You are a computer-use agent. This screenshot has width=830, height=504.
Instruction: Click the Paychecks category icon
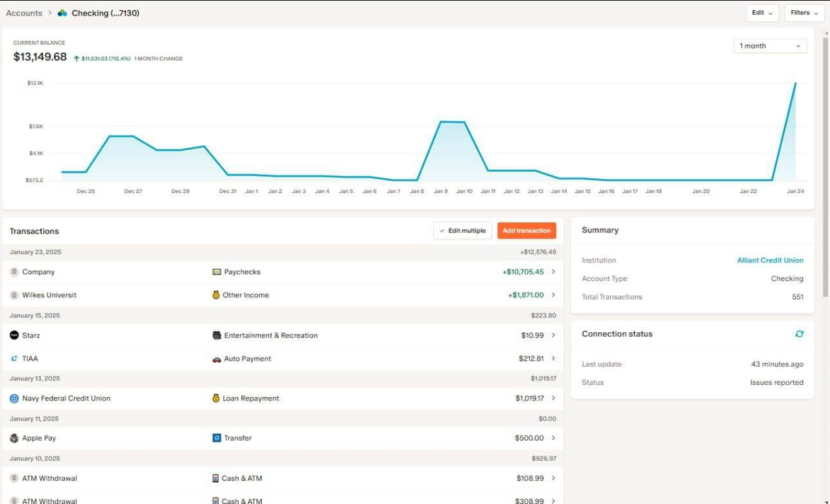coord(217,272)
